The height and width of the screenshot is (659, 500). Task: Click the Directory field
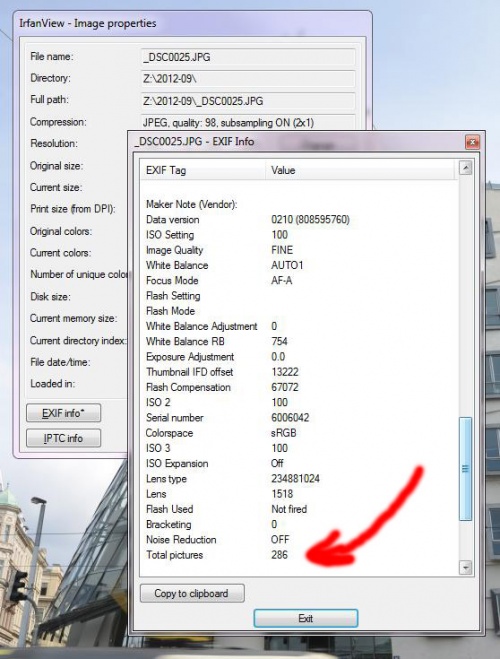click(x=248, y=79)
